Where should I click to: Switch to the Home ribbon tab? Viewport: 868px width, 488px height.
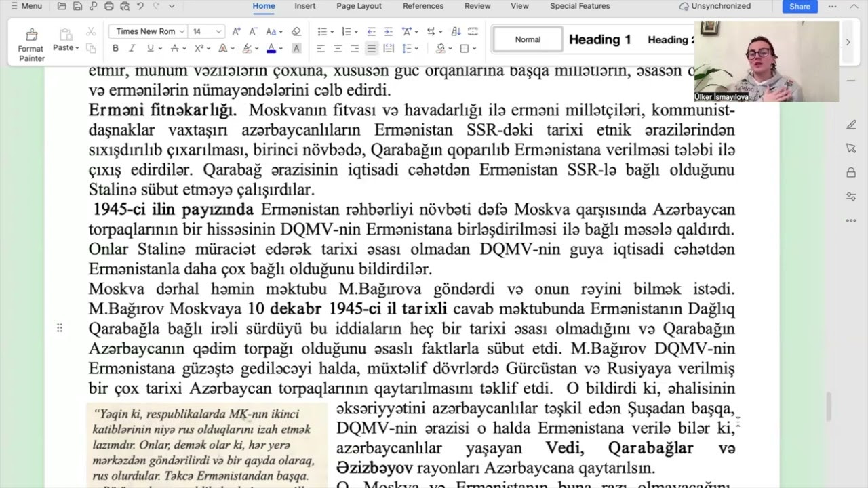coord(264,6)
